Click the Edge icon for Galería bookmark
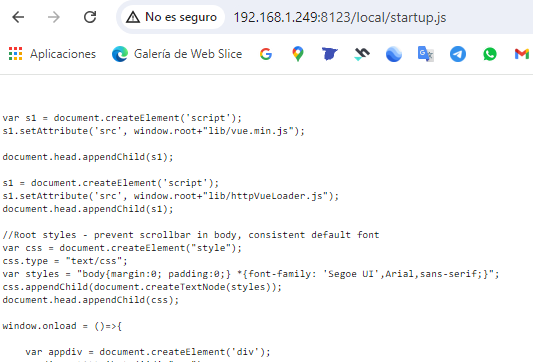533x362 pixels. (120, 54)
